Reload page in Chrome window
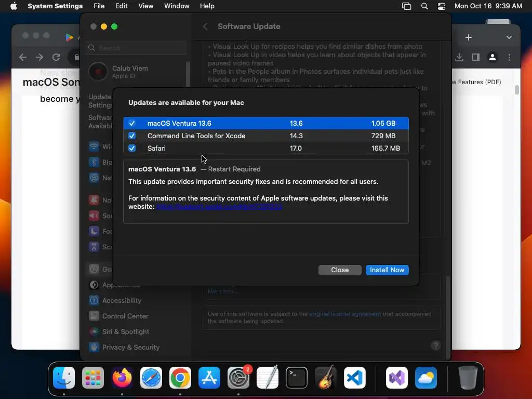 pos(56,57)
